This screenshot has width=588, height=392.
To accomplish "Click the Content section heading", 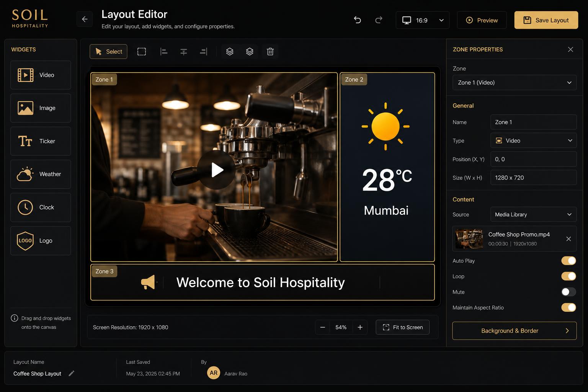I will tap(463, 199).
